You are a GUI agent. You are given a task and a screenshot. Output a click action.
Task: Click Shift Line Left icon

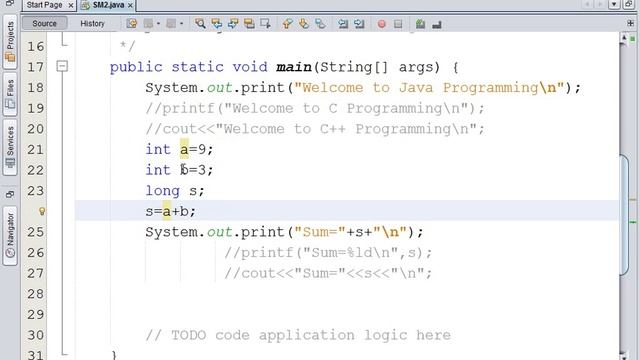pos(343,24)
